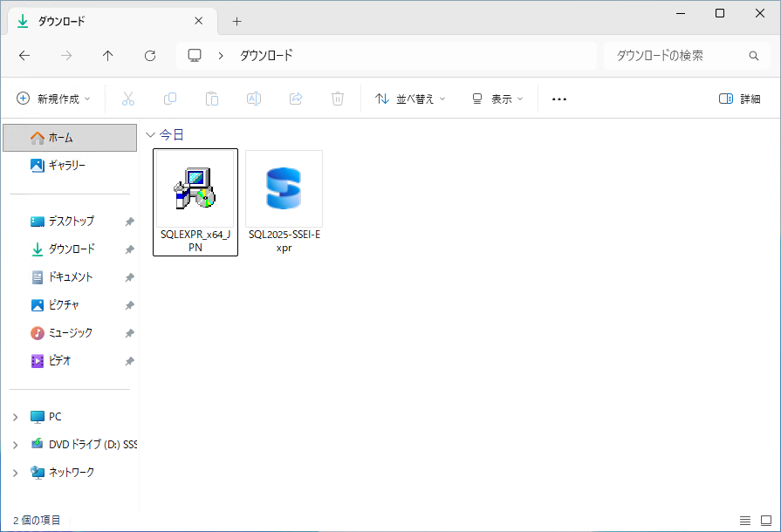Go back using the back arrow
The image size is (781, 532).
point(24,56)
